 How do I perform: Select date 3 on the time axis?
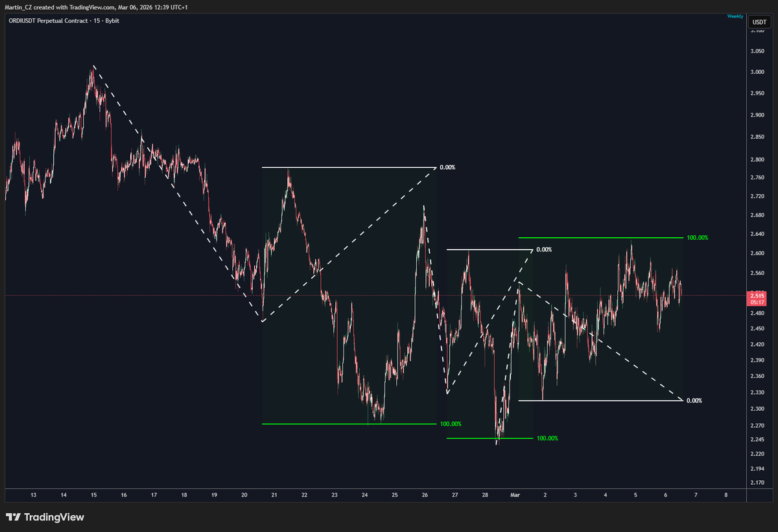coord(575,495)
